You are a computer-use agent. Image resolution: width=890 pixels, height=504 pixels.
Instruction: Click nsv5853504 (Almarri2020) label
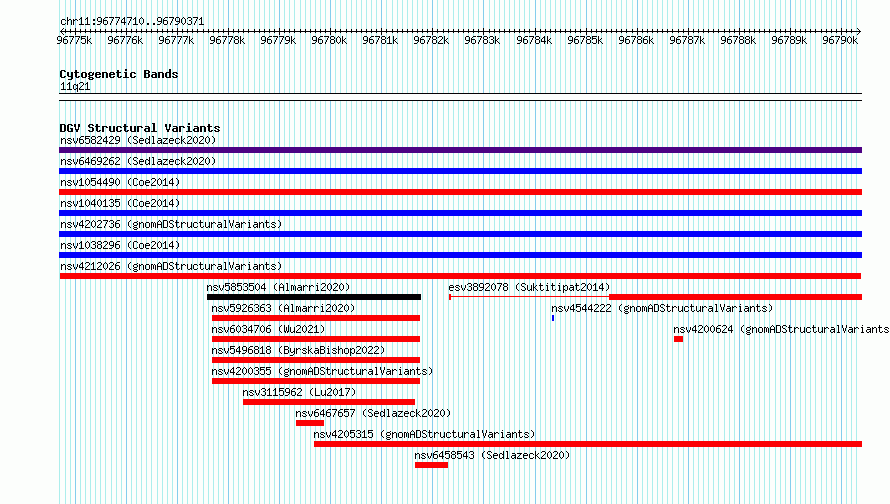[278, 287]
